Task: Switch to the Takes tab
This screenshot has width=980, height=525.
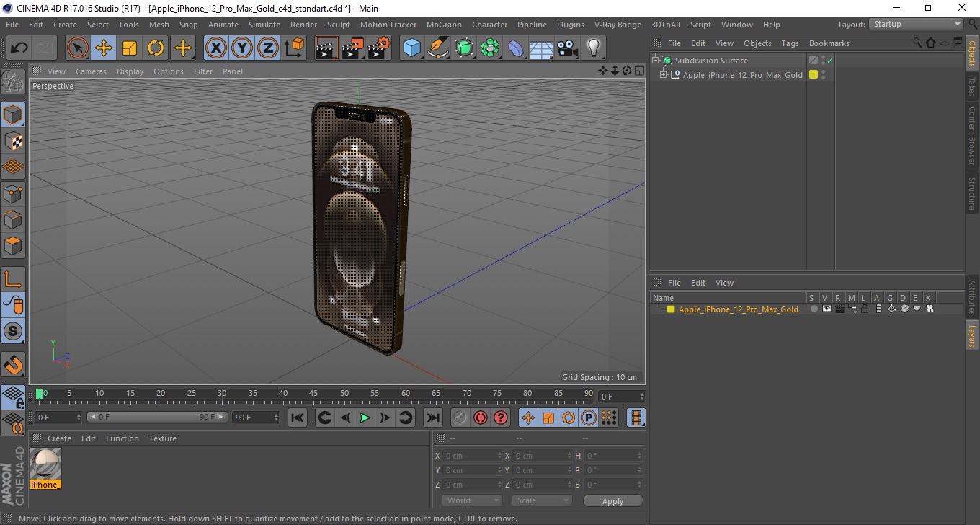Action: pyautogui.click(x=972, y=87)
